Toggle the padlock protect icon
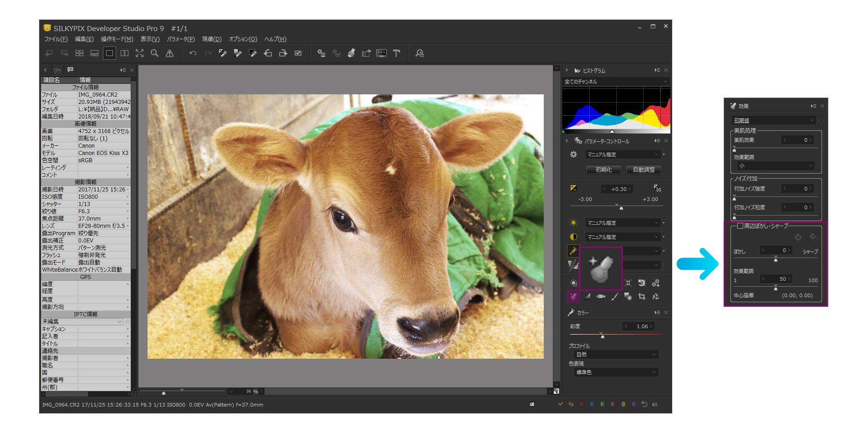Image resolution: width=868 pixels, height=433 pixels. tap(655, 404)
